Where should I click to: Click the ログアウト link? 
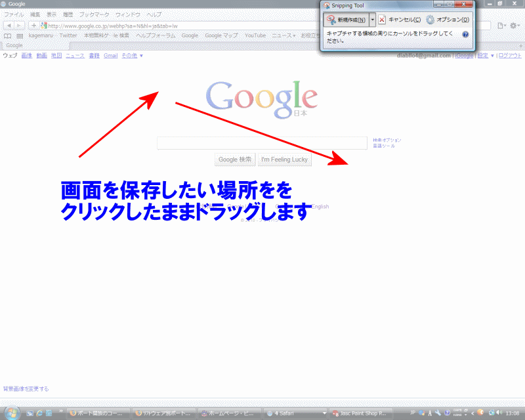(510, 56)
